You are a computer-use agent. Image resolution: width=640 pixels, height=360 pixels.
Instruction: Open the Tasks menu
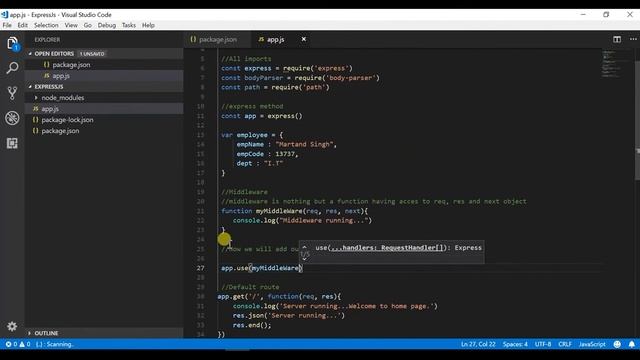pos(129,25)
